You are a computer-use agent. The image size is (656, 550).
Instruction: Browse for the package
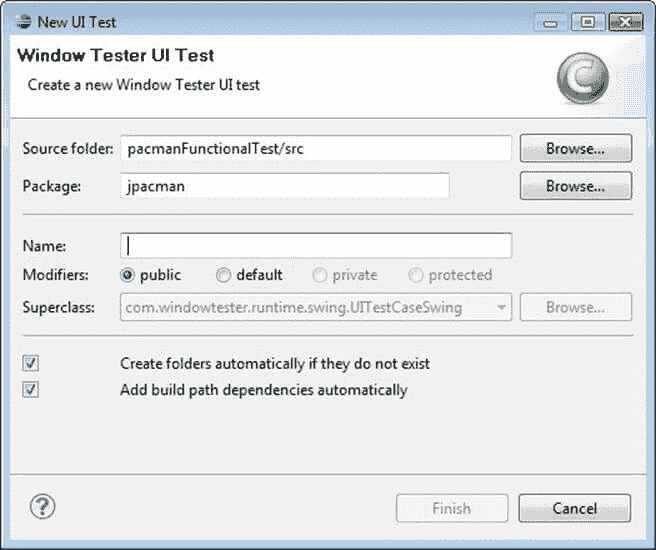pyautogui.click(x=576, y=186)
